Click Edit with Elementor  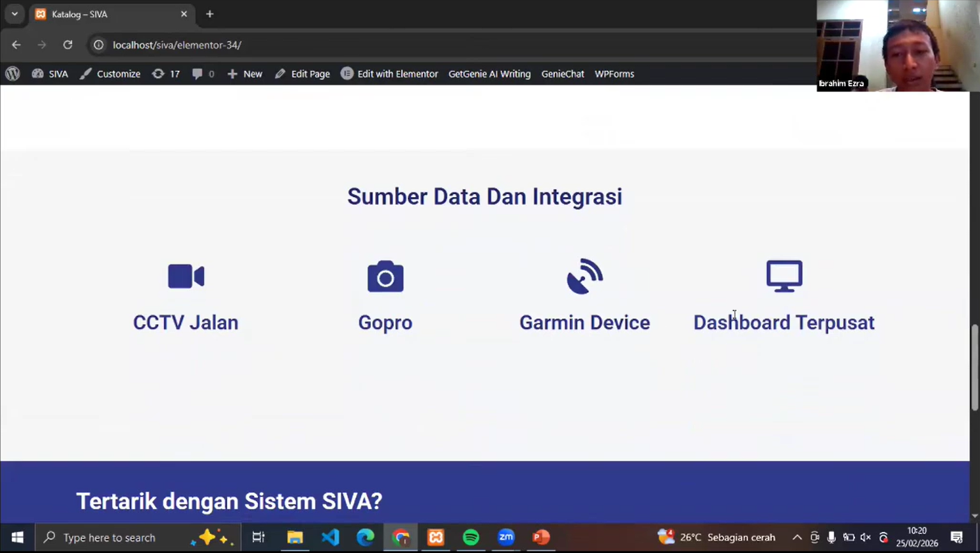(x=389, y=74)
